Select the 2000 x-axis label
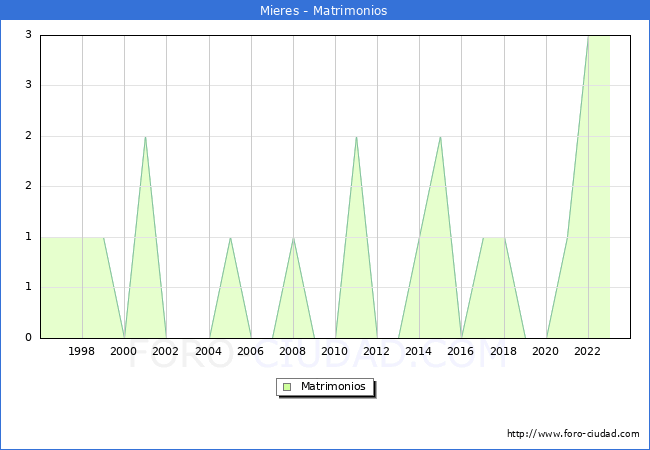Screen dimensions: 650x450 coord(123,351)
